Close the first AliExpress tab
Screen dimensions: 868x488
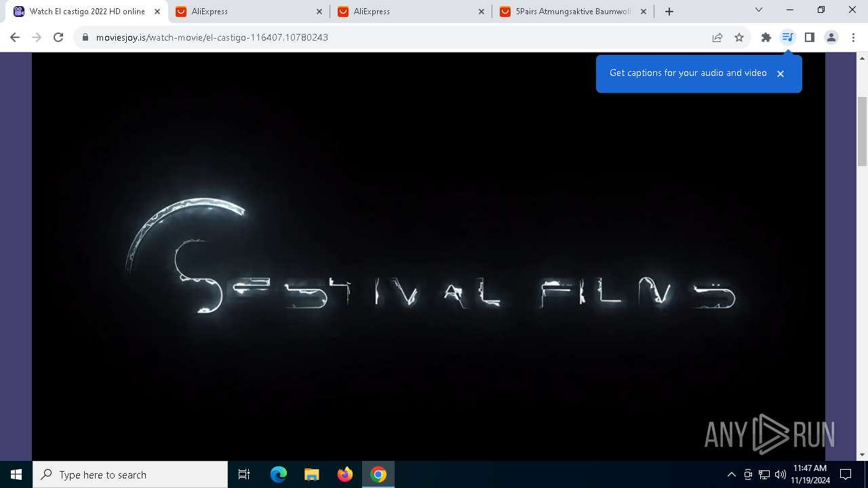(319, 12)
